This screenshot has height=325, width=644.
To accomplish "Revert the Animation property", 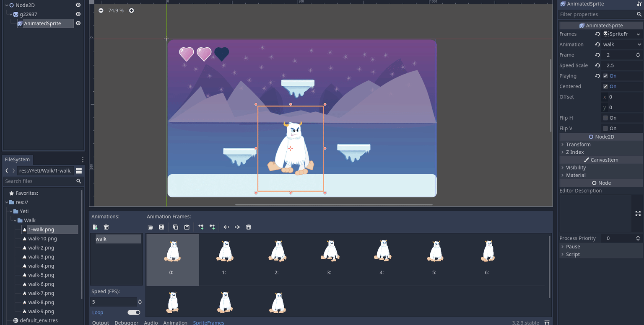I will [597, 44].
